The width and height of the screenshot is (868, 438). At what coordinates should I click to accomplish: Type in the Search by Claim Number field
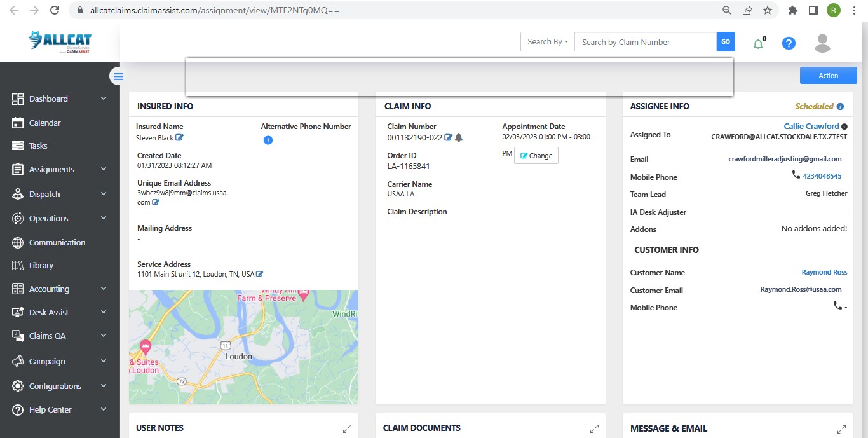click(645, 42)
